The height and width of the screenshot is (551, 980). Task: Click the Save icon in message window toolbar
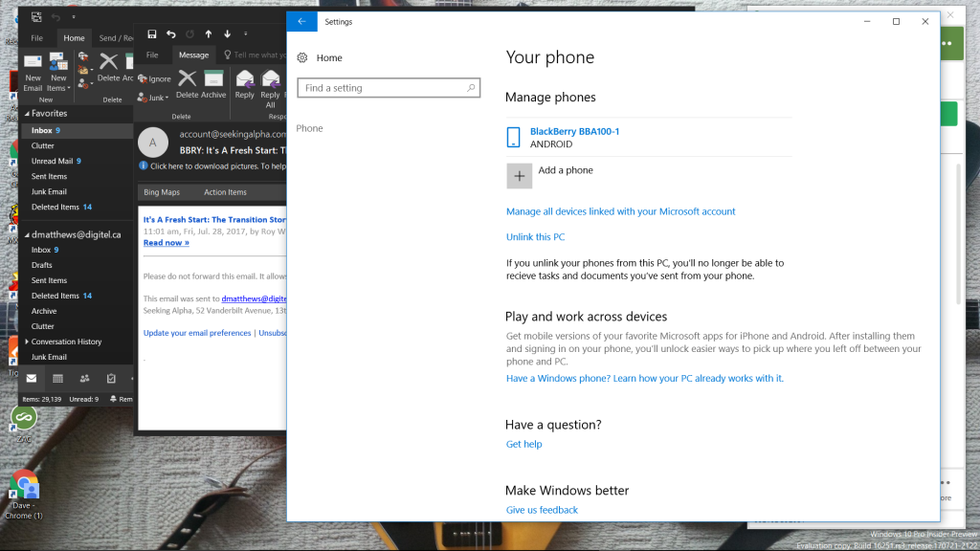coord(152,33)
